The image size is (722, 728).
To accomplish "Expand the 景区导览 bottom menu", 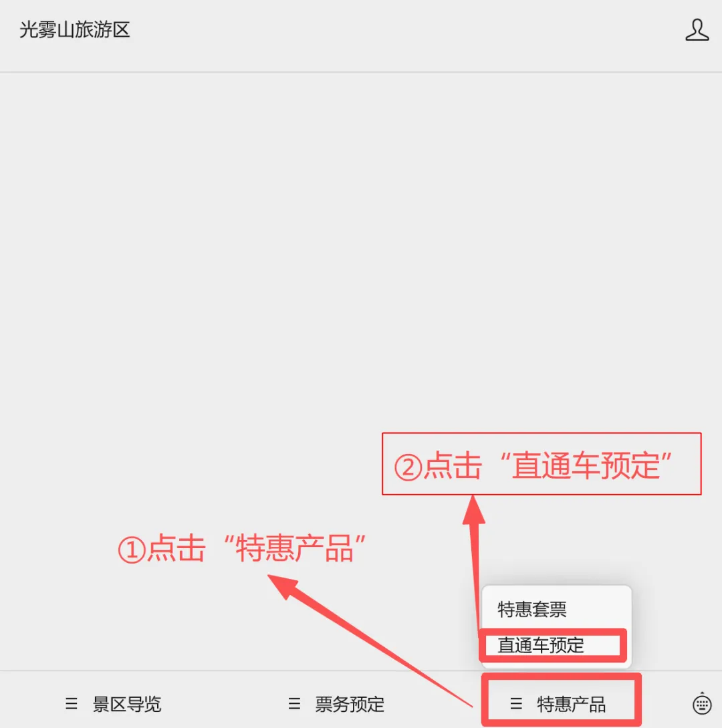I will pos(113,705).
